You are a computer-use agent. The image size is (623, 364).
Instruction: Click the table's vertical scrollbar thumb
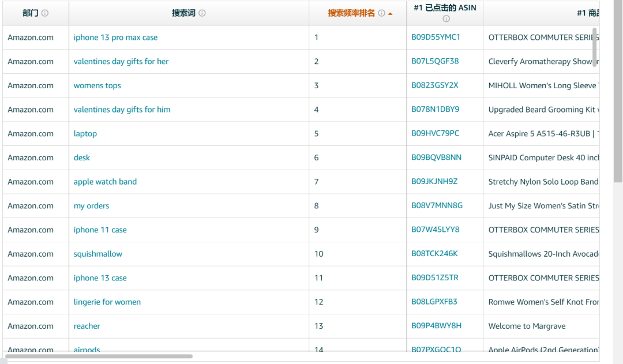(x=595, y=47)
